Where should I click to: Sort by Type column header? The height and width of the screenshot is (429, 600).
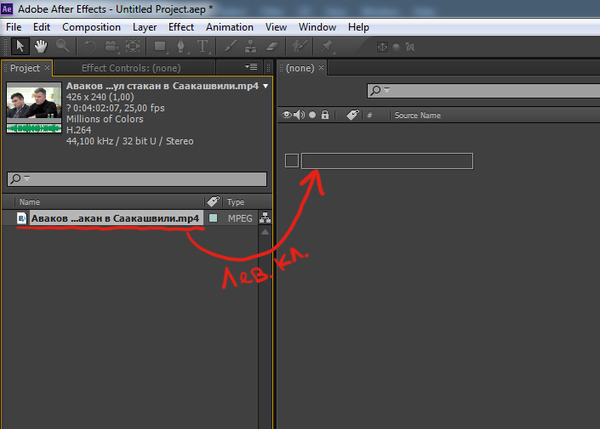(235, 202)
